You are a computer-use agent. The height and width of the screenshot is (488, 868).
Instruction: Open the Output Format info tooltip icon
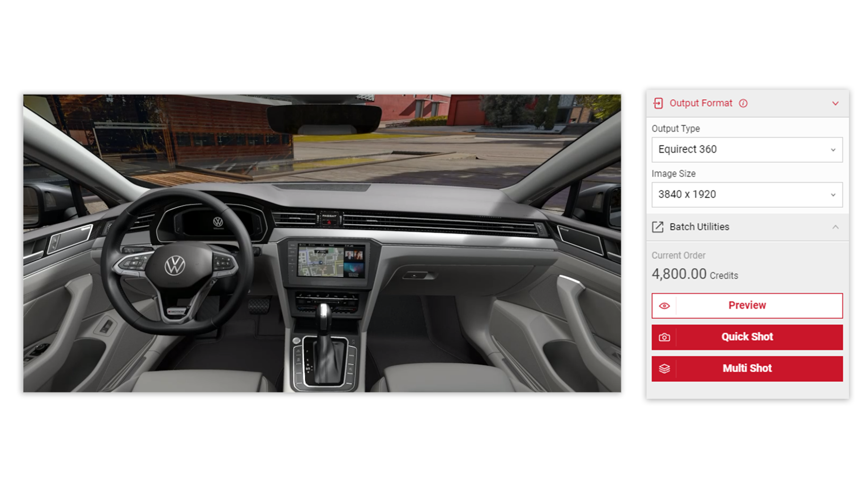[x=743, y=103]
